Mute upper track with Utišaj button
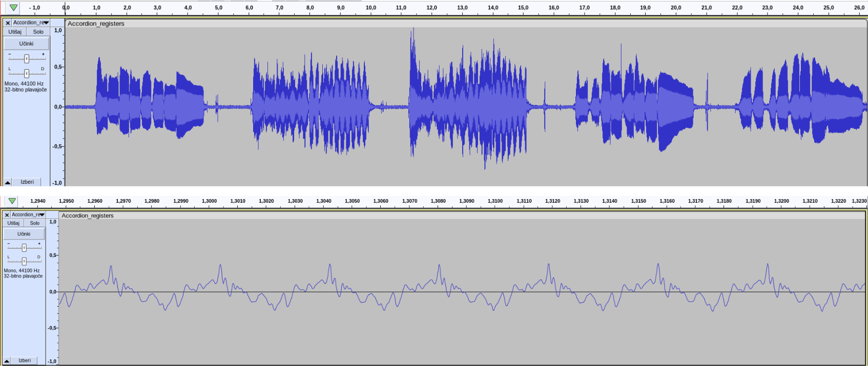Screen dimensions: 868x366 click(15, 32)
